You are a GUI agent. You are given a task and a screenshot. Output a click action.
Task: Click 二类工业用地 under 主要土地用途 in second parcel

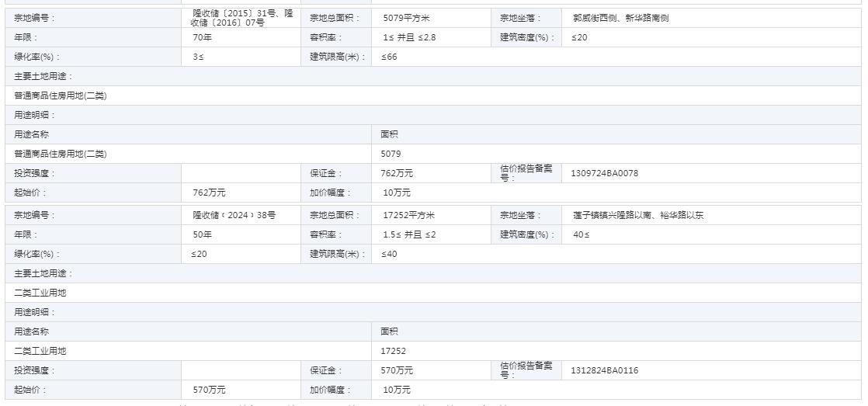tap(40, 293)
